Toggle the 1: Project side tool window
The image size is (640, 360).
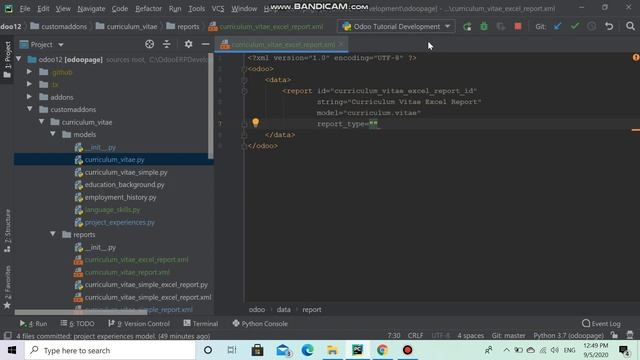coord(7,60)
